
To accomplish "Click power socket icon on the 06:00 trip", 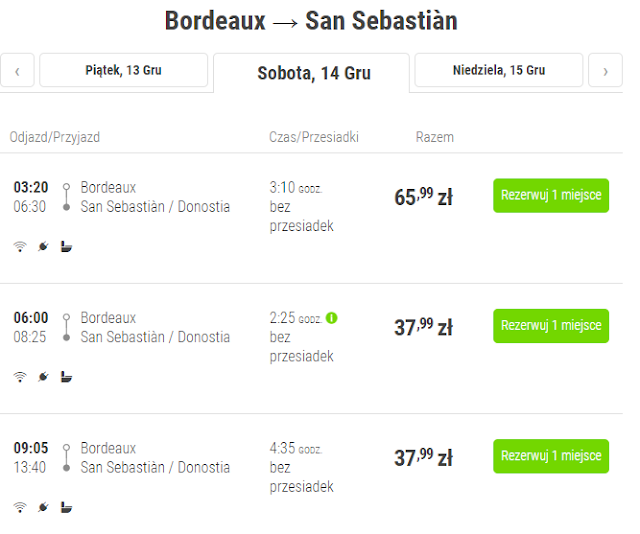I will point(43,377).
